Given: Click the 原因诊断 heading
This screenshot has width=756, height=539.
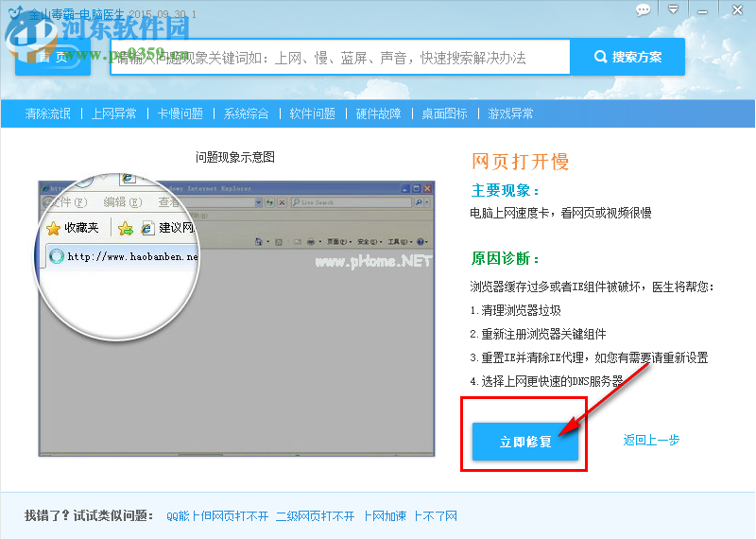Looking at the screenshot, I should pyautogui.click(x=505, y=259).
